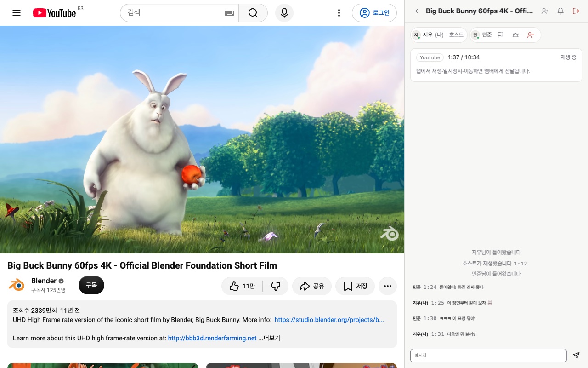Select the 지우 (나) host chip

[439, 35]
